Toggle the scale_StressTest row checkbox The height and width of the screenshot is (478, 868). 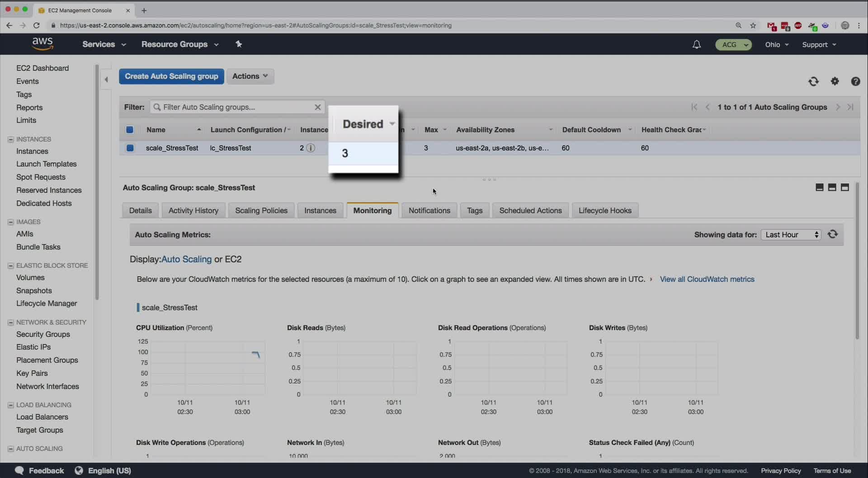click(x=130, y=148)
